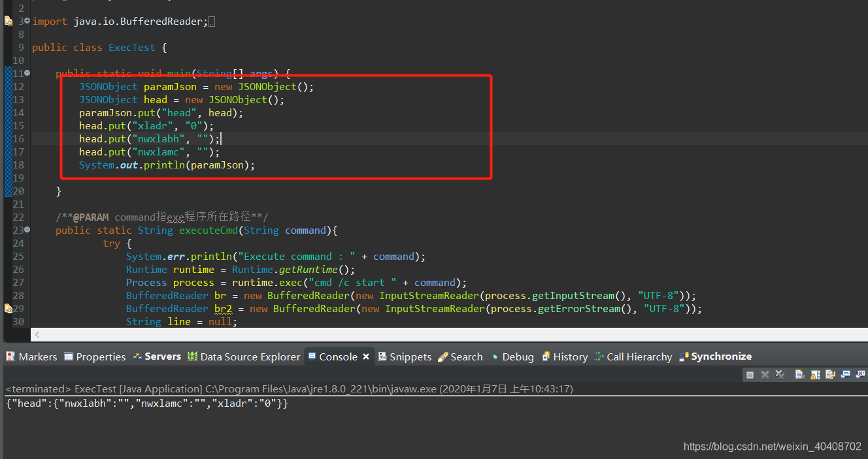This screenshot has width=868, height=459.
Task: Click the Open Console icon in Console toolbar
Action: click(861, 373)
